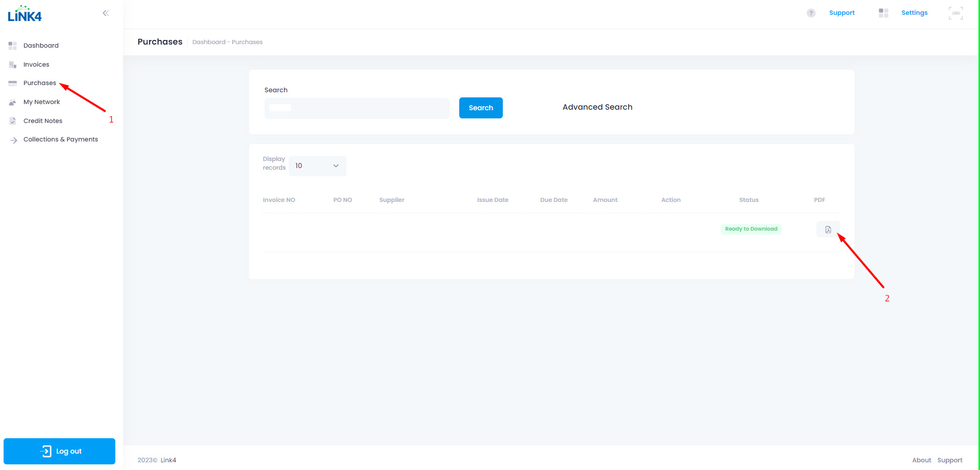Click the Link4 logo

click(x=25, y=14)
